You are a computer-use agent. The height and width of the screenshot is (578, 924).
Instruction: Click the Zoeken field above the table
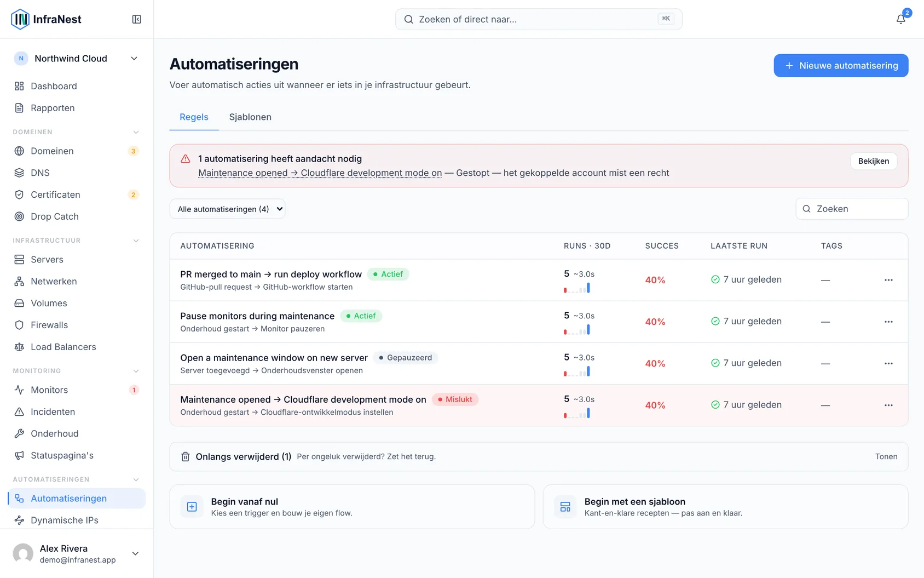[x=852, y=209]
